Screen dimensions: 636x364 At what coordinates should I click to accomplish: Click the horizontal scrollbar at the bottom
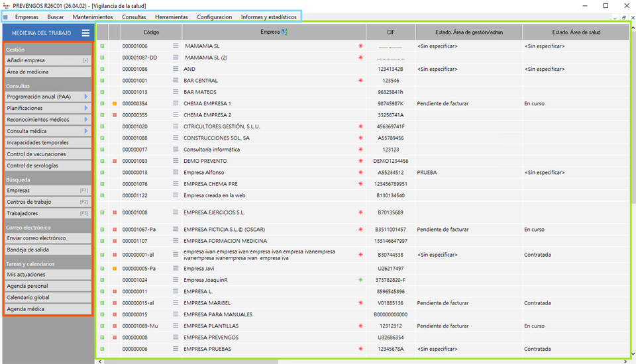tap(331, 361)
